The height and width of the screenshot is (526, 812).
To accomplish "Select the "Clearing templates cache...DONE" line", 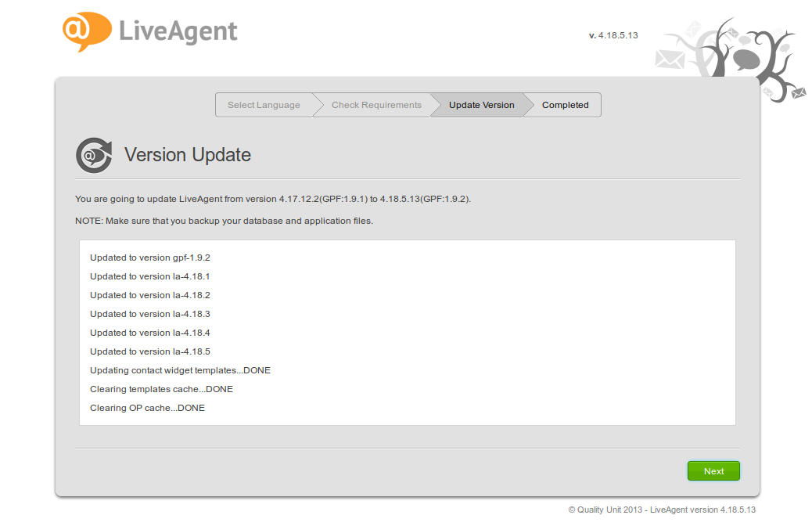I will [x=161, y=389].
